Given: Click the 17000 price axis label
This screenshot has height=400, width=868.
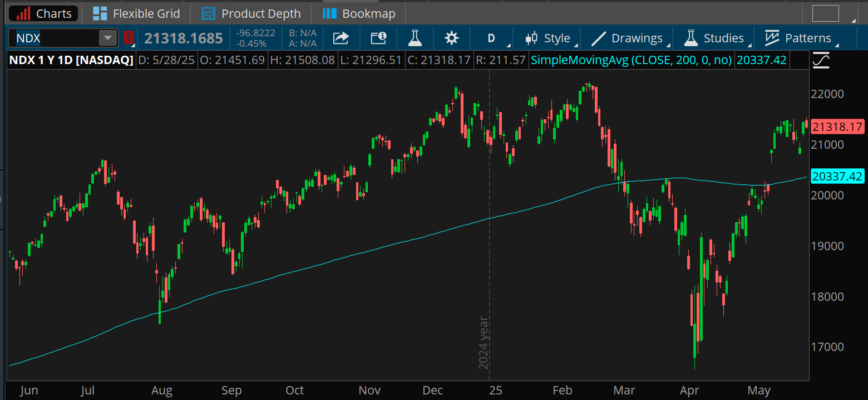Looking at the screenshot, I should point(827,347).
